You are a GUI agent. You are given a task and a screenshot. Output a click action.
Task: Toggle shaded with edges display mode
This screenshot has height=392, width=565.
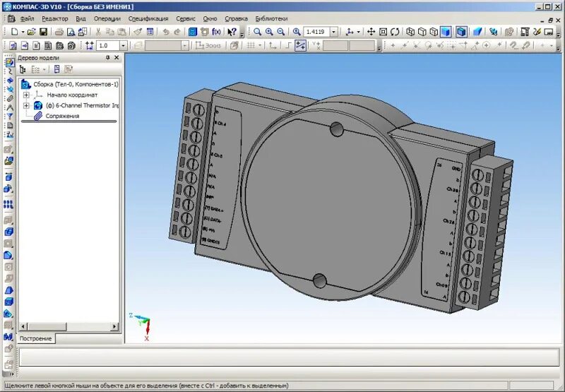[x=462, y=32]
